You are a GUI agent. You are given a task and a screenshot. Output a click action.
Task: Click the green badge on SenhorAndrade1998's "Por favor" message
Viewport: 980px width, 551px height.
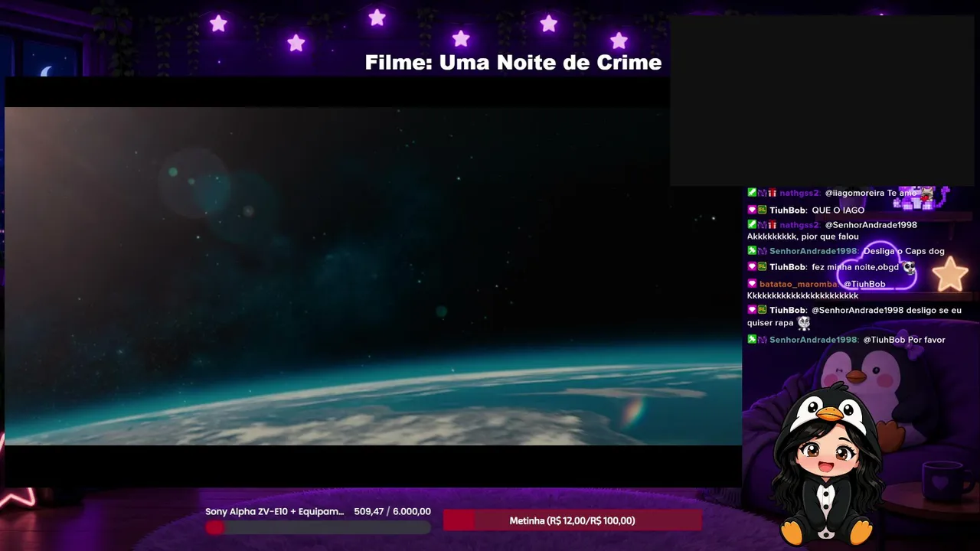pyautogui.click(x=752, y=339)
